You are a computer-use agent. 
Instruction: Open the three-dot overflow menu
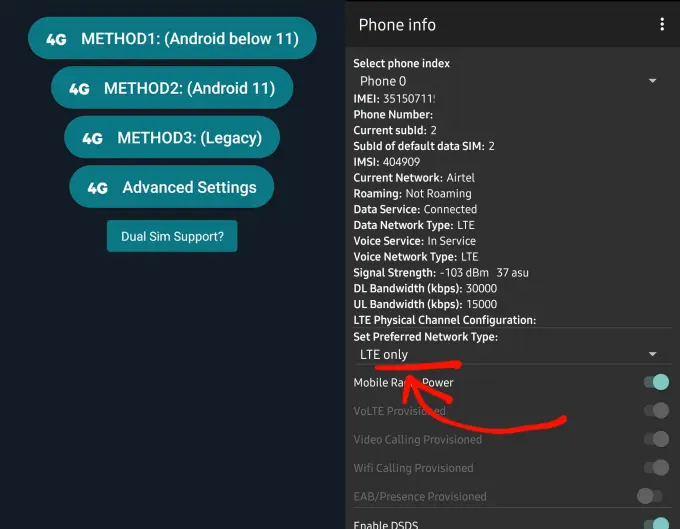[662, 24]
